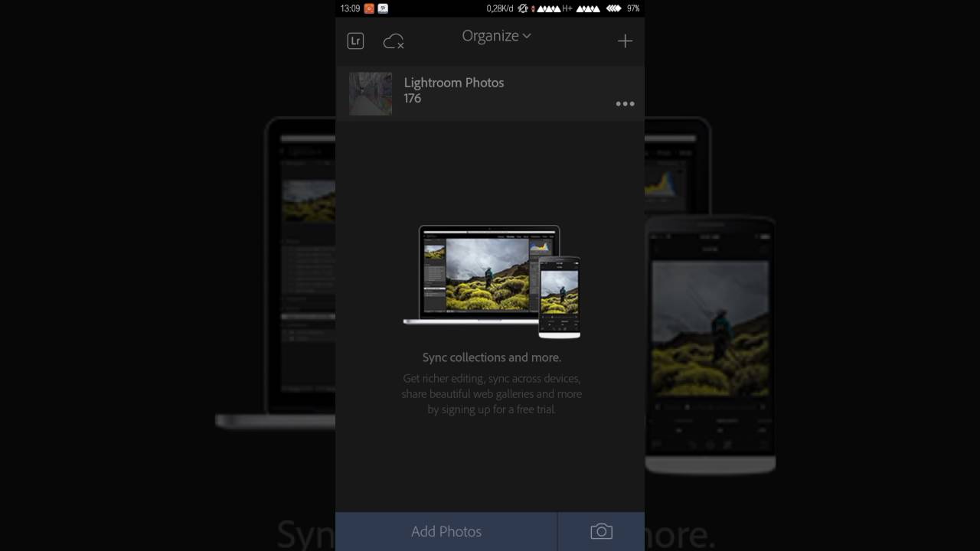Image resolution: width=980 pixels, height=551 pixels.
Task: Open the Lightroom Lr logo menu
Action: point(355,41)
